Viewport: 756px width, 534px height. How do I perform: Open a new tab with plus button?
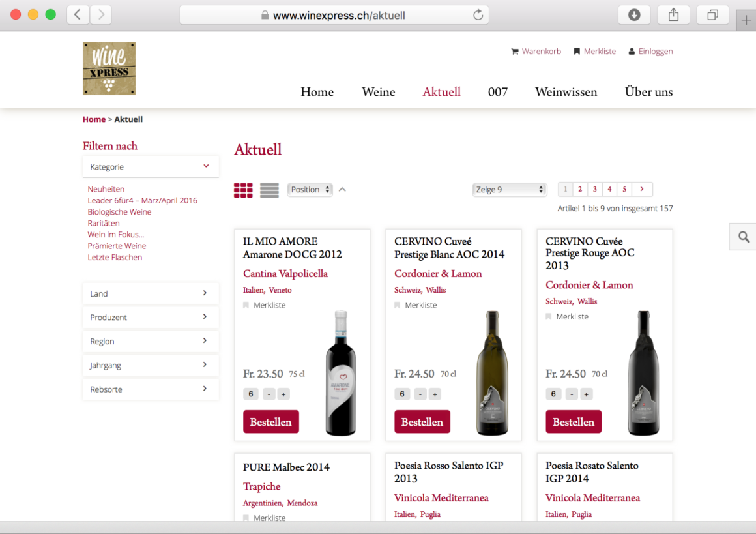[x=746, y=20]
